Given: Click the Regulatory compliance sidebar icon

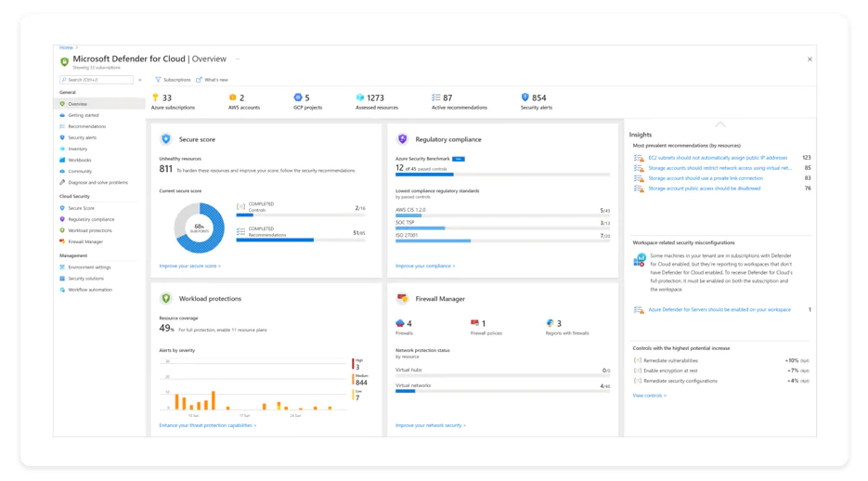Looking at the screenshot, I should click(62, 219).
